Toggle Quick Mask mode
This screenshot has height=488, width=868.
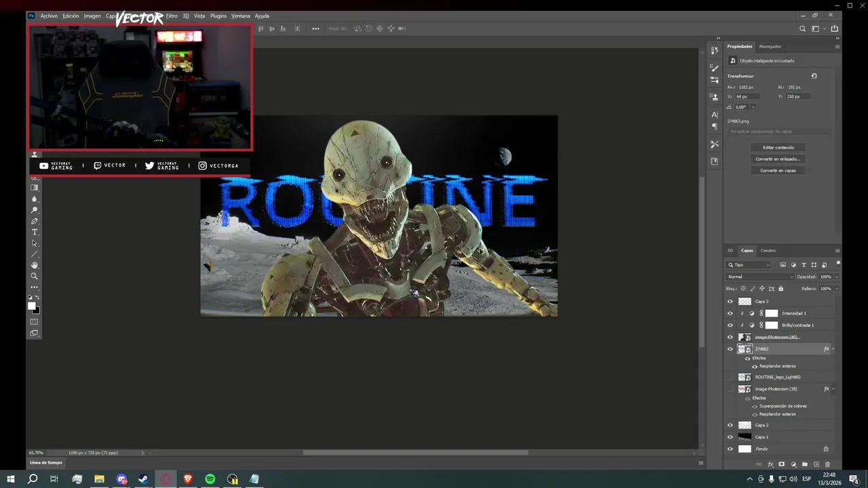[x=35, y=322]
